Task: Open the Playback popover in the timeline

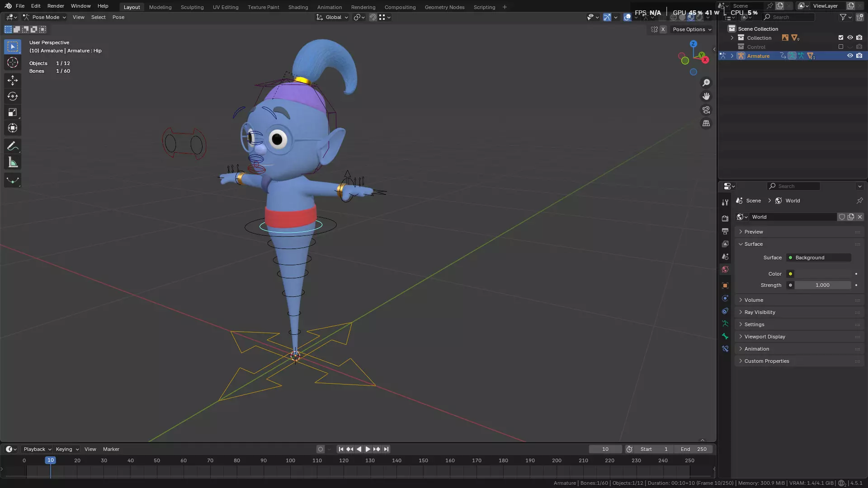Action: (37, 449)
